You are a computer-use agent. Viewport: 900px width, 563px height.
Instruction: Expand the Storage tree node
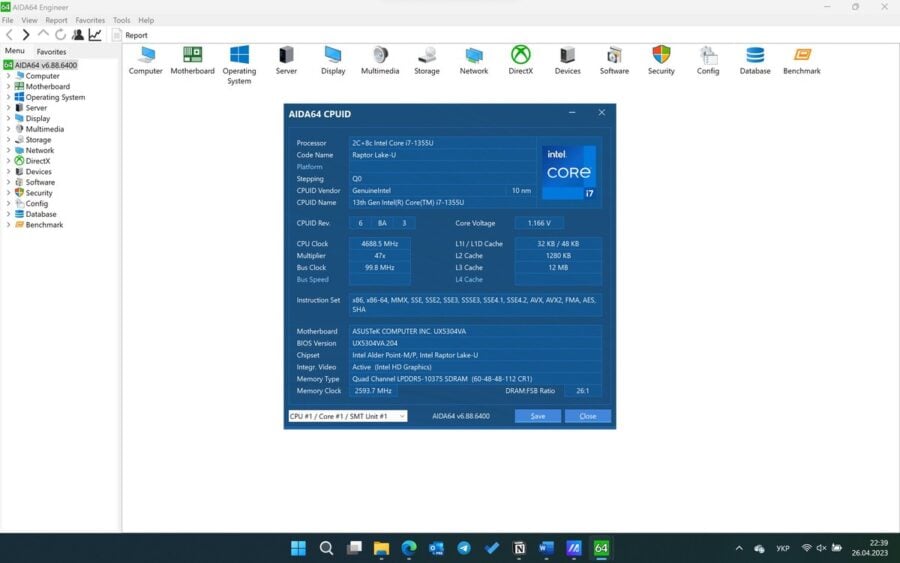[8, 139]
